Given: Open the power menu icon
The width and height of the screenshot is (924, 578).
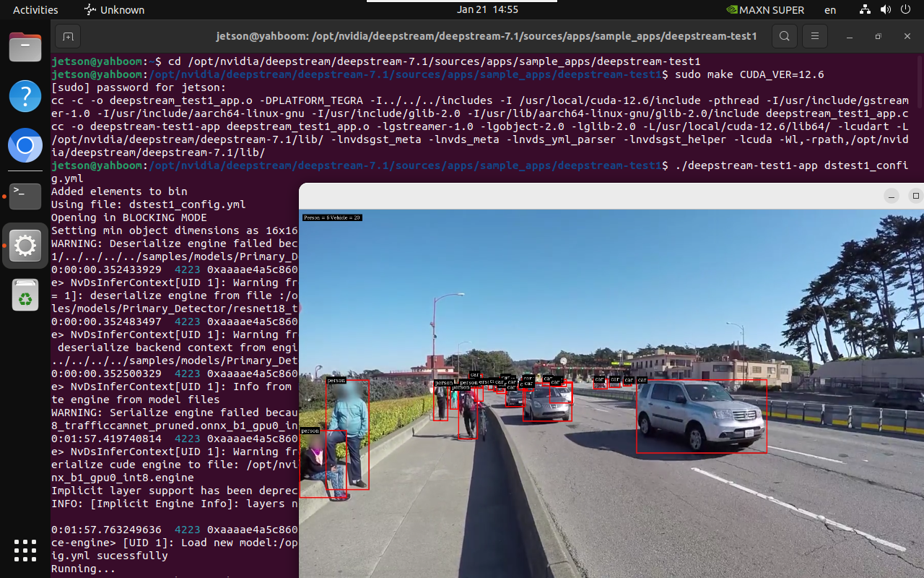Looking at the screenshot, I should click(905, 10).
